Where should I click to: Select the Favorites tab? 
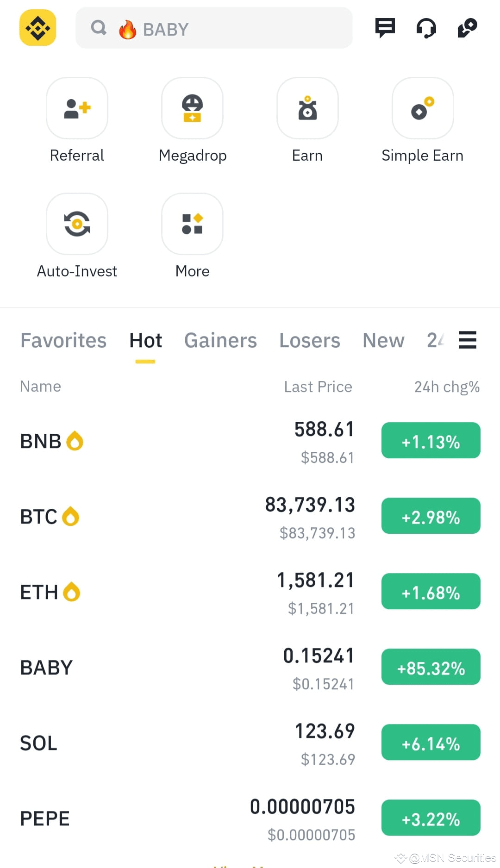coord(63,340)
